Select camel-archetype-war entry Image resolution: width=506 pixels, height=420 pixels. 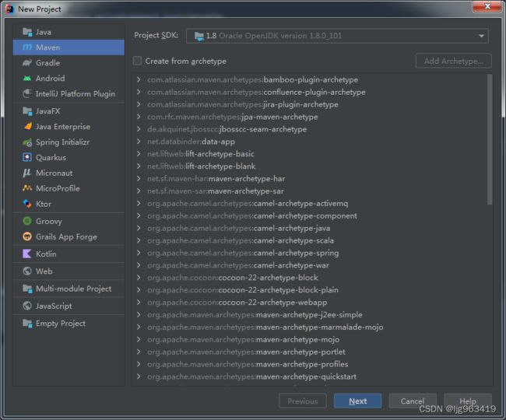point(238,265)
